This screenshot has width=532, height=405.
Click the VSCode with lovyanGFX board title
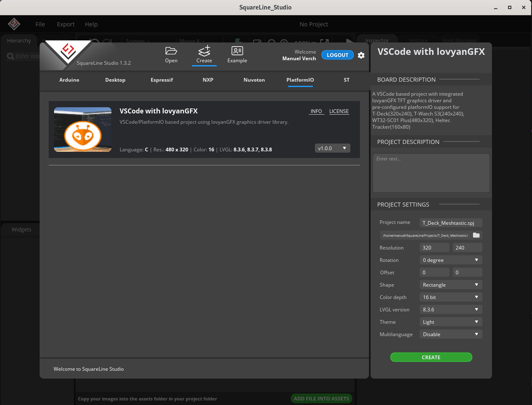[158, 111]
